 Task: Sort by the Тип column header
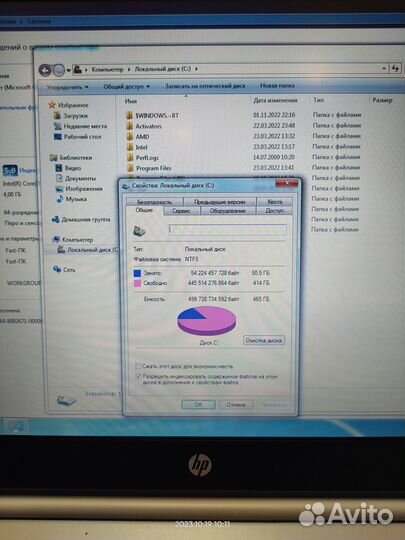[319, 100]
